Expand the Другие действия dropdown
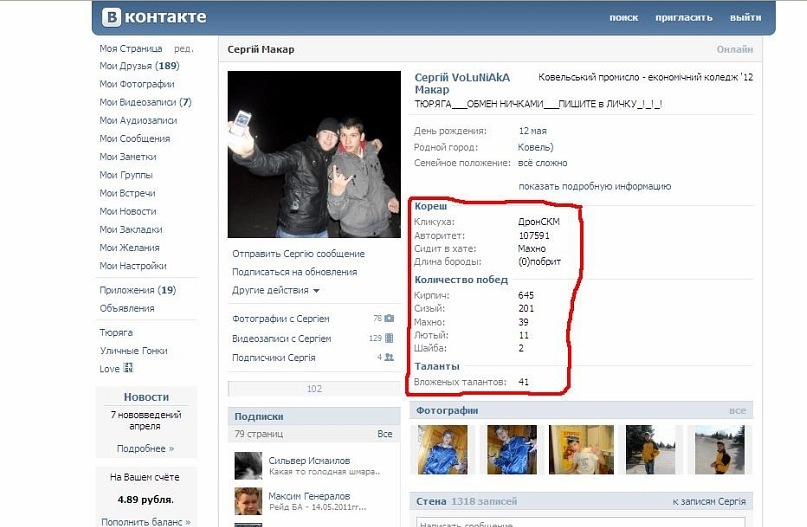Viewport: 807px width, 527px height. 275,290
